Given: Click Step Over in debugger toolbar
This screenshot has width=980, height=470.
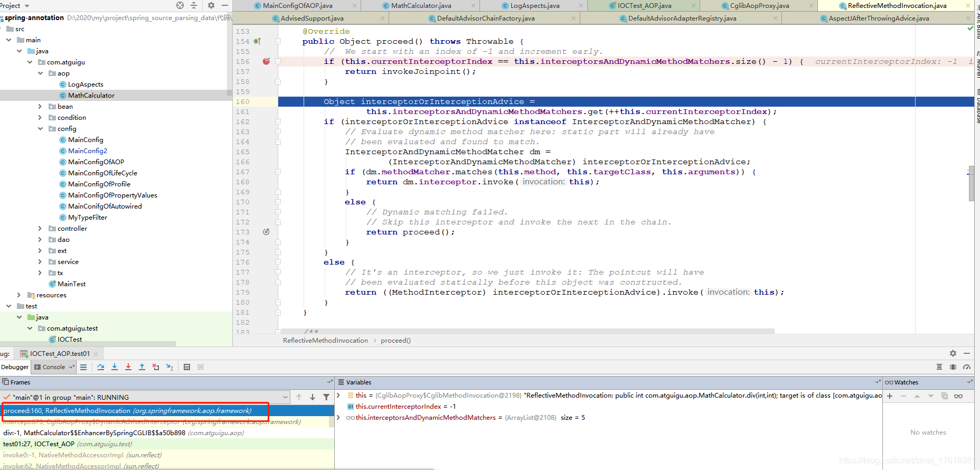Looking at the screenshot, I should [x=101, y=367].
